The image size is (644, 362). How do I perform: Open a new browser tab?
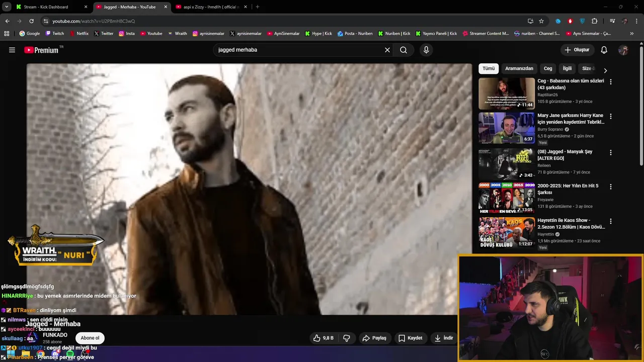click(258, 7)
